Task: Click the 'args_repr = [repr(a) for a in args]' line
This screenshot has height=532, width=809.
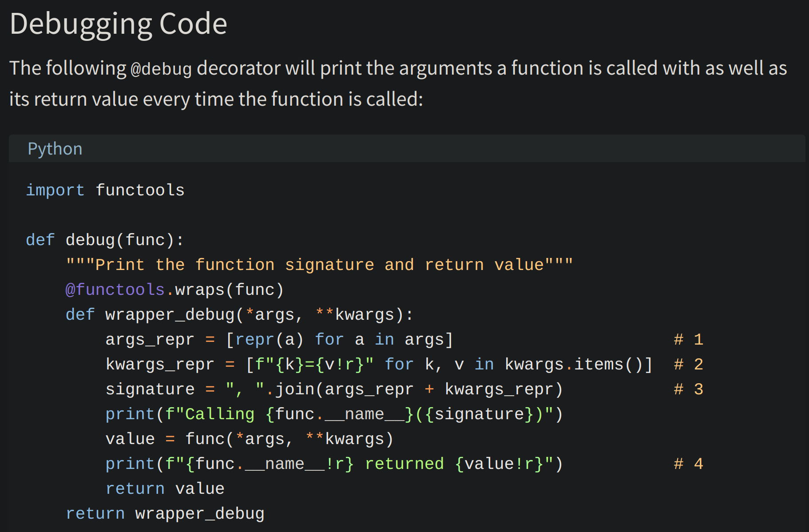Action: tap(279, 339)
